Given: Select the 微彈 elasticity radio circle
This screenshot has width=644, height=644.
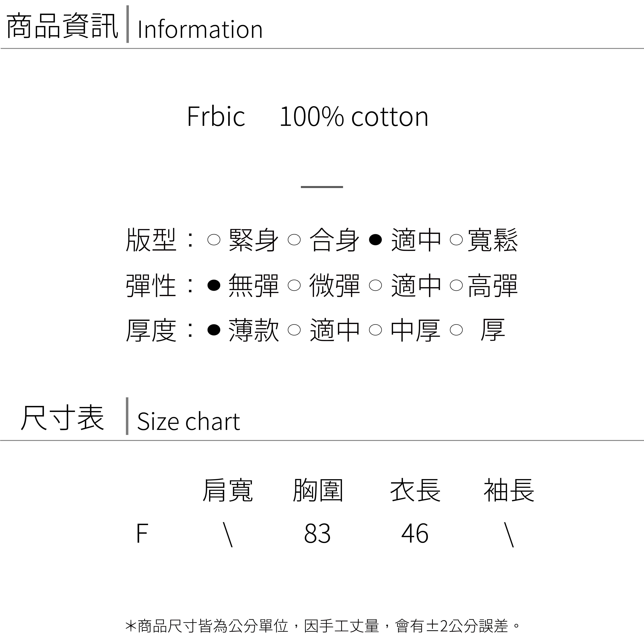Looking at the screenshot, I should tap(294, 285).
